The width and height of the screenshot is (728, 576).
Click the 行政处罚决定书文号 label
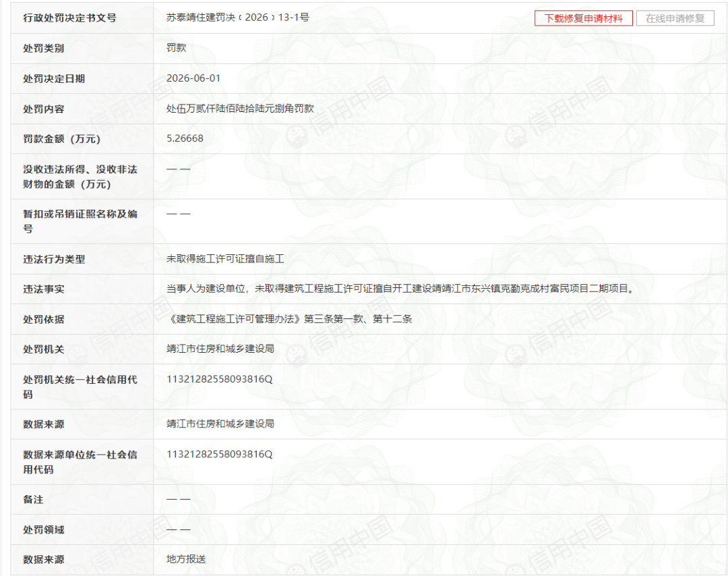point(69,18)
